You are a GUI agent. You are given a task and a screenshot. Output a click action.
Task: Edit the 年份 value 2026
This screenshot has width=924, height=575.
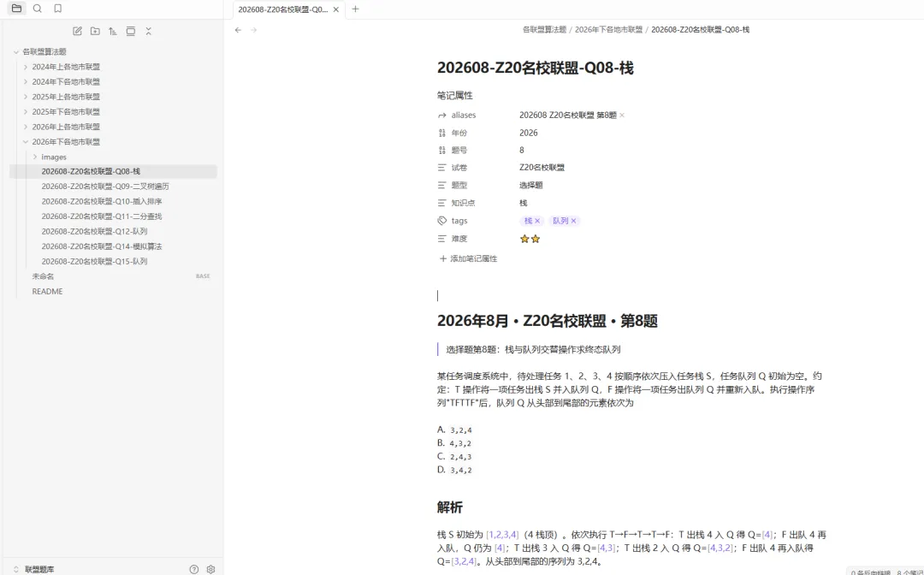tap(529, 133)
